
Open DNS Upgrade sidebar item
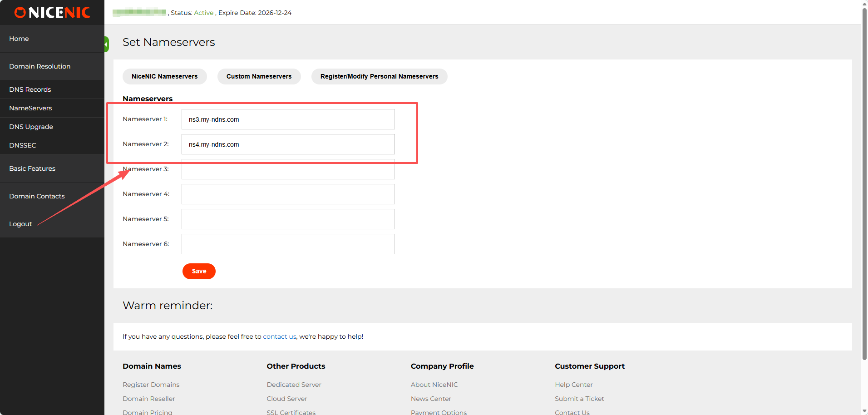pos(31,127)
